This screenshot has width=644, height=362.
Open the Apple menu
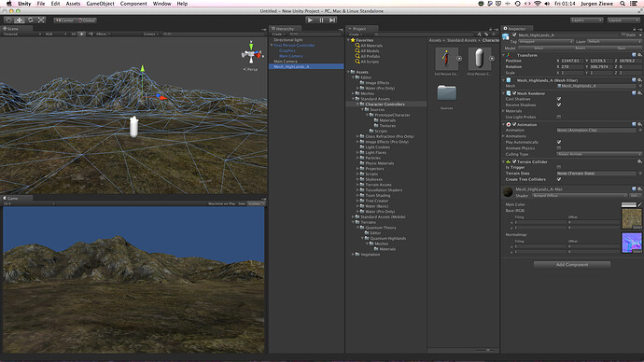(8, 4)
